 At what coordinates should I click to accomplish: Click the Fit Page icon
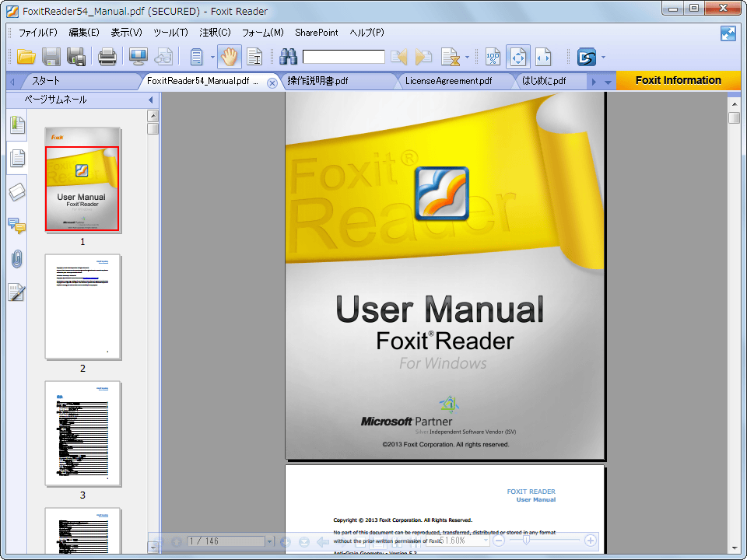tap(518, 57)
